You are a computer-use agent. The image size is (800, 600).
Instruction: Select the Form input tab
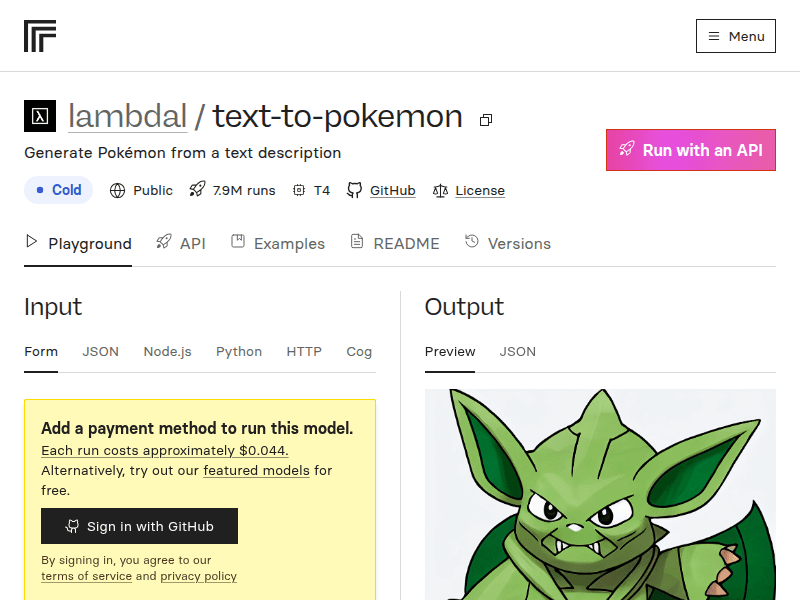[x=41, y=352]
